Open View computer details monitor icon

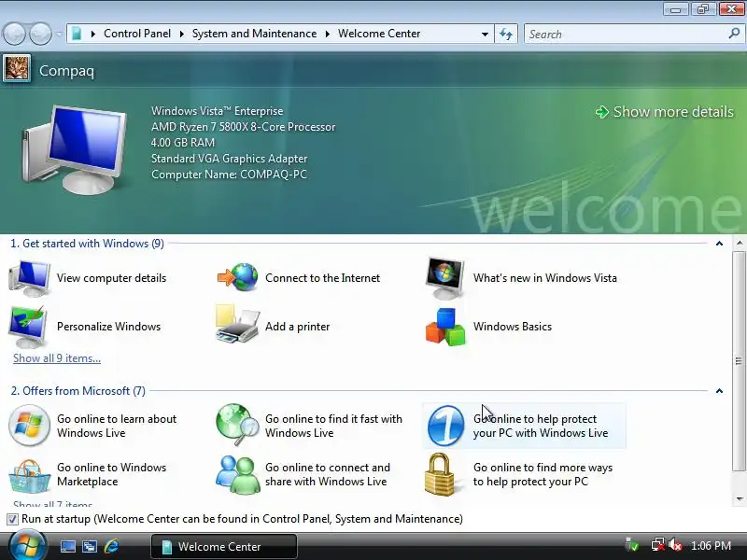(30, 278)
